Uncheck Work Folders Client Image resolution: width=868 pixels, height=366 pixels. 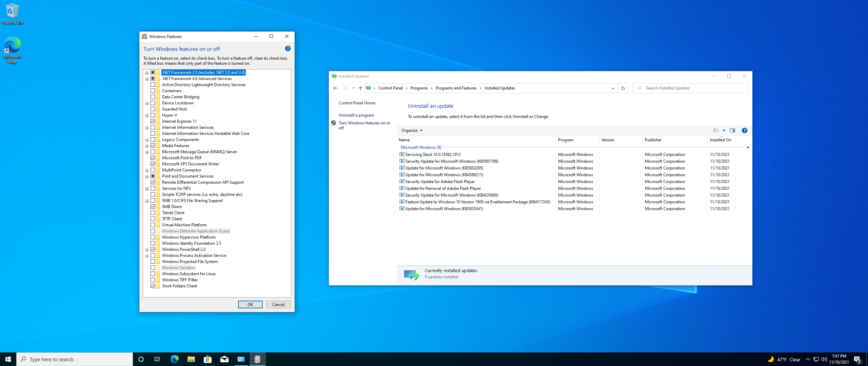(x=153, y=286)
